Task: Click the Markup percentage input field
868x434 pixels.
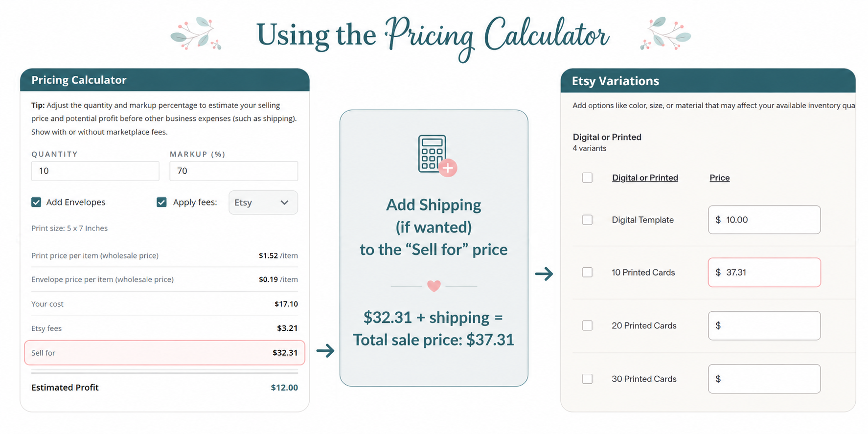Action: click(234, 171)
